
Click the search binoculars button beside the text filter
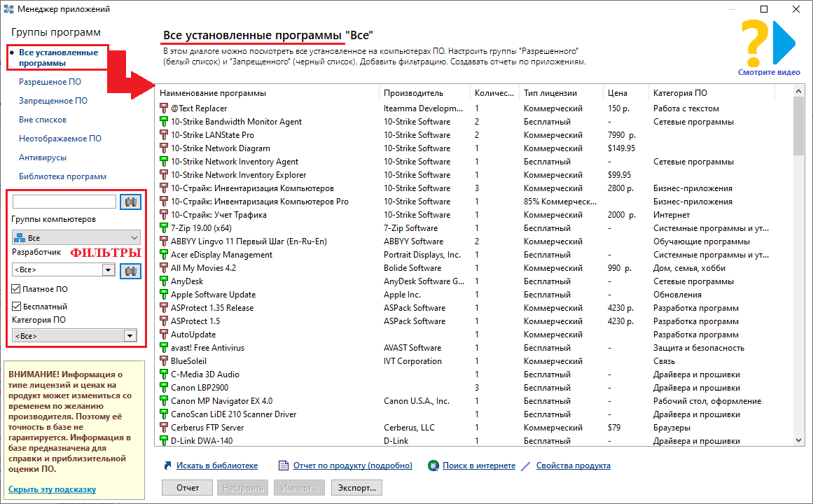131,202
